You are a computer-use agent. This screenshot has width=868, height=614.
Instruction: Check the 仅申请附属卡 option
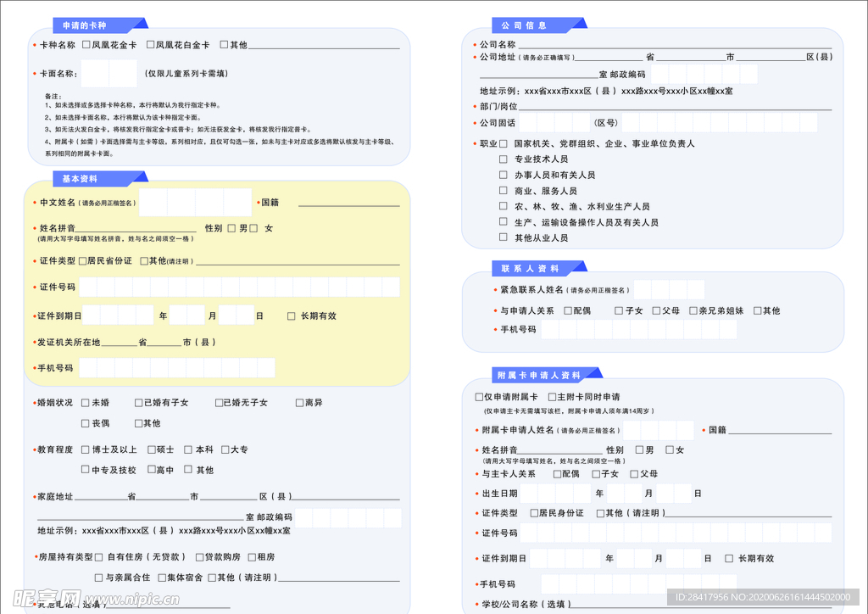pyautogui.click(x=479, y=397)
